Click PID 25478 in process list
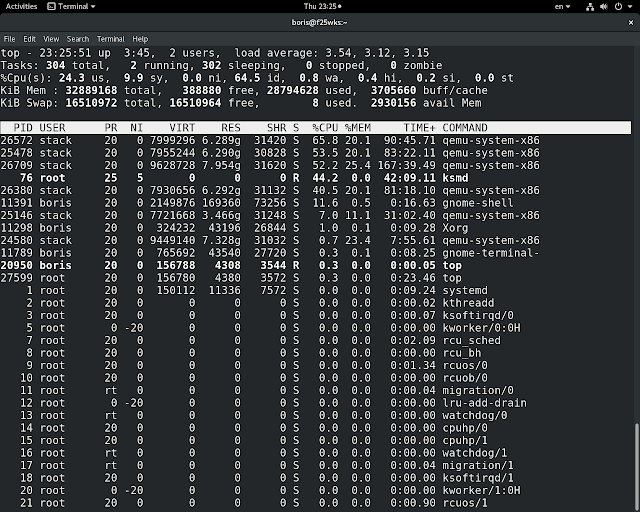Viewport: 640px width, 512px height. tap(16, 153)
